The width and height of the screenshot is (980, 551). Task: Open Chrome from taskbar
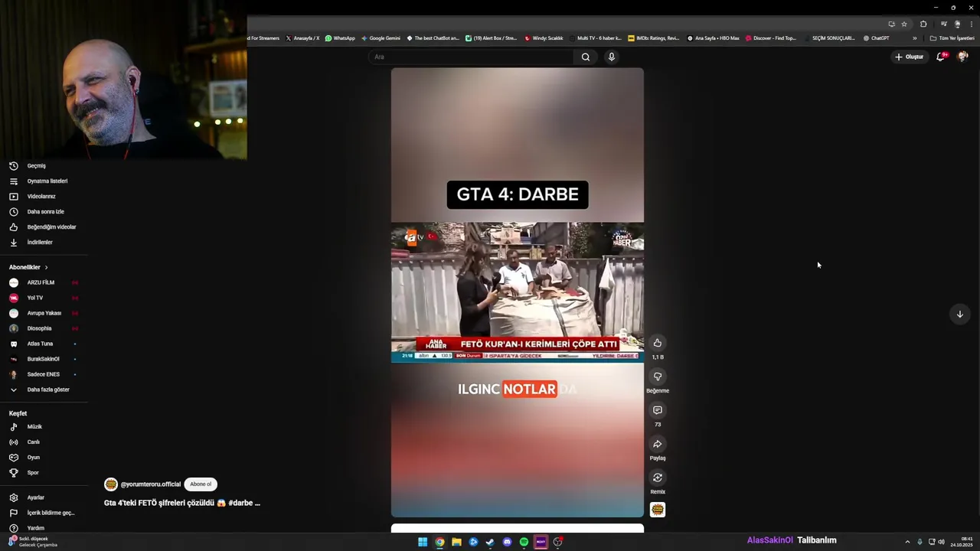[x=439, y=542]
